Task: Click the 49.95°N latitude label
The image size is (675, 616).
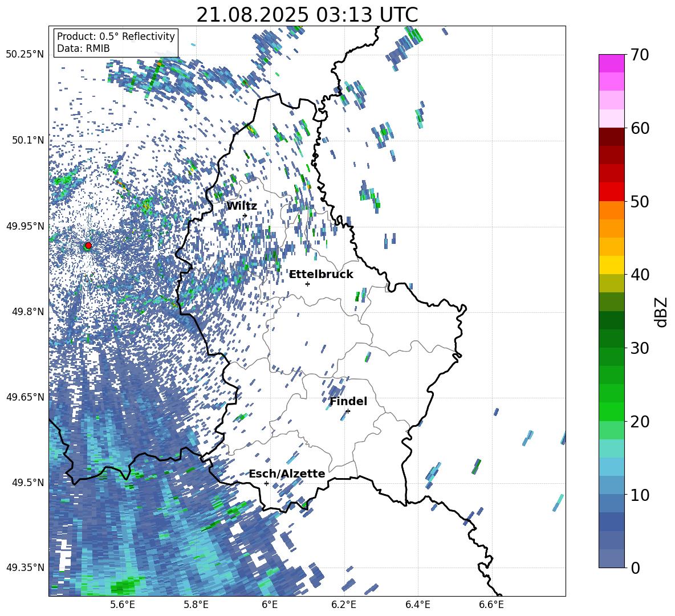Action: [x=25, y=226]
